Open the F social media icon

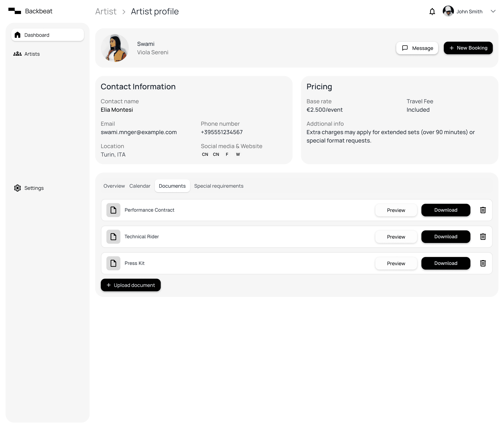[227, 154]
